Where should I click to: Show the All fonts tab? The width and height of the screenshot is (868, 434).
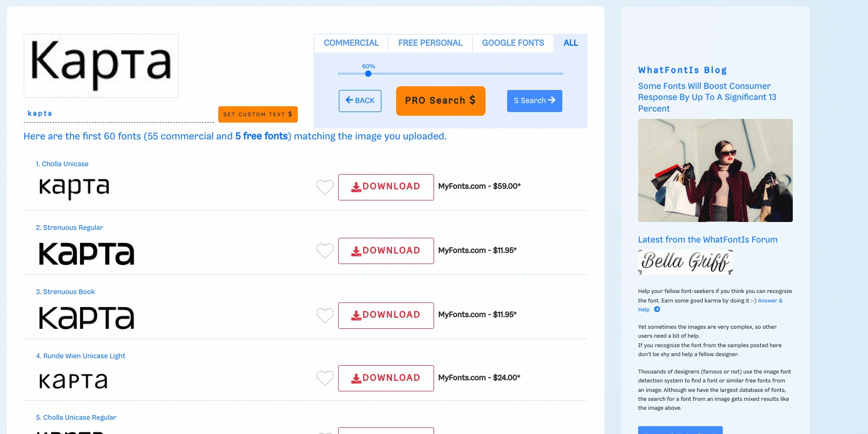coord(570,43)
